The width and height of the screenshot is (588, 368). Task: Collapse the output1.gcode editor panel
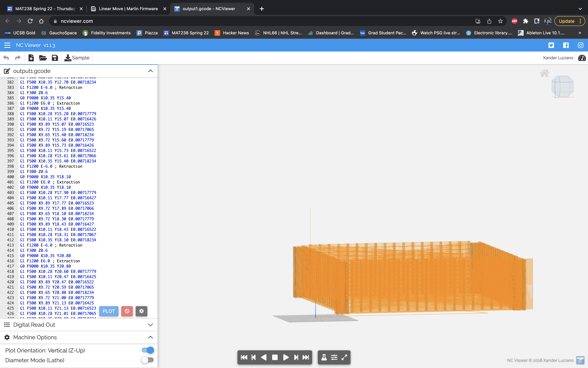coord(150,71)
